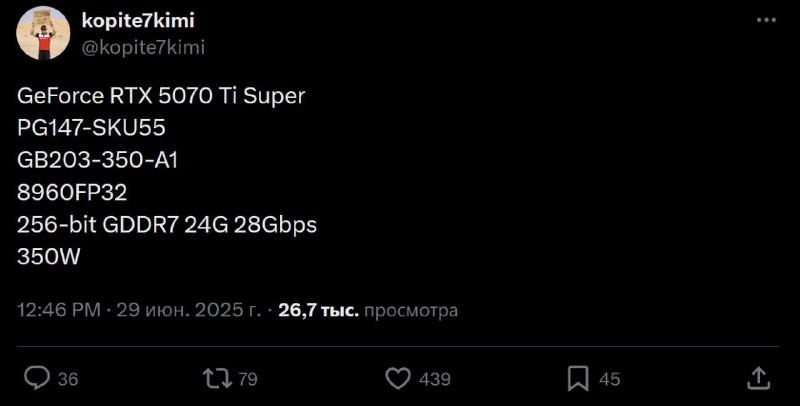Viewport: 800px width, 406px height.
Task: Open kopite7kimi profile avatar
Action: [x=43, y=33]
